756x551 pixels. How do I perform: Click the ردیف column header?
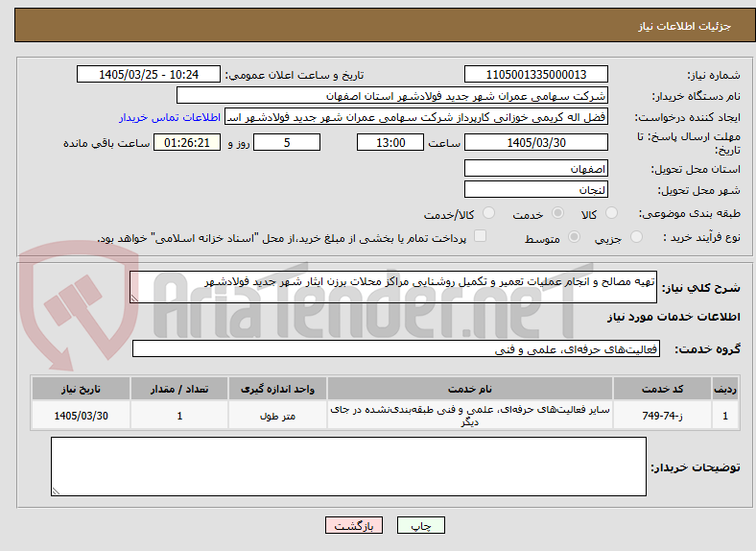[x=725, y=389]
